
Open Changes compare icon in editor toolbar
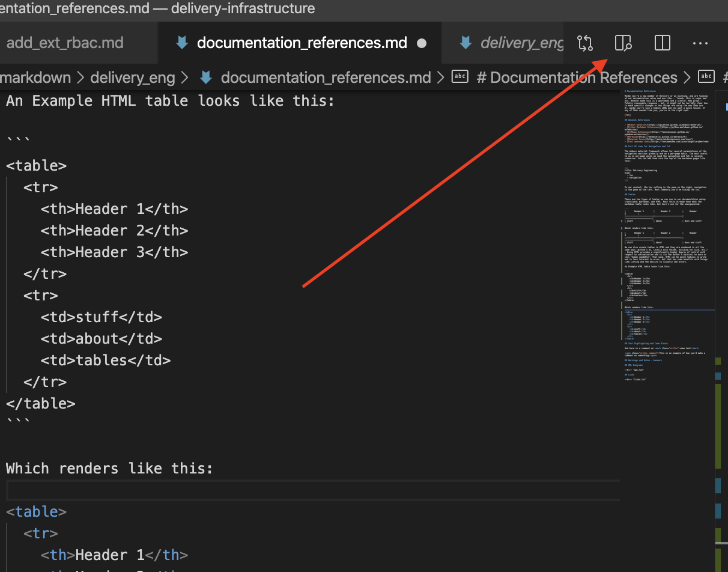pyautogui.click(x=585, y=43)
